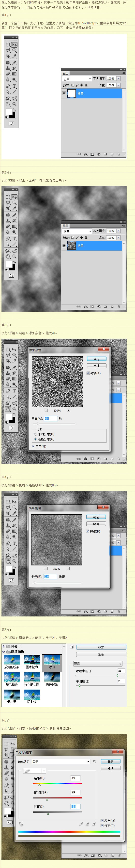Click the trash icon in step 1 layers panel
The height and width of the screenshot is (868, 135).
click(119, 154)
